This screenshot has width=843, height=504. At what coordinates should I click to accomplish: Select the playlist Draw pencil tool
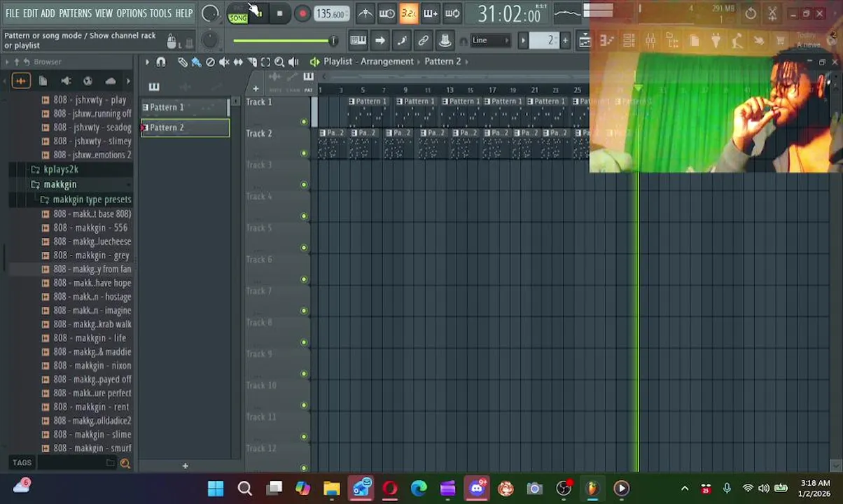coord(182,62)
